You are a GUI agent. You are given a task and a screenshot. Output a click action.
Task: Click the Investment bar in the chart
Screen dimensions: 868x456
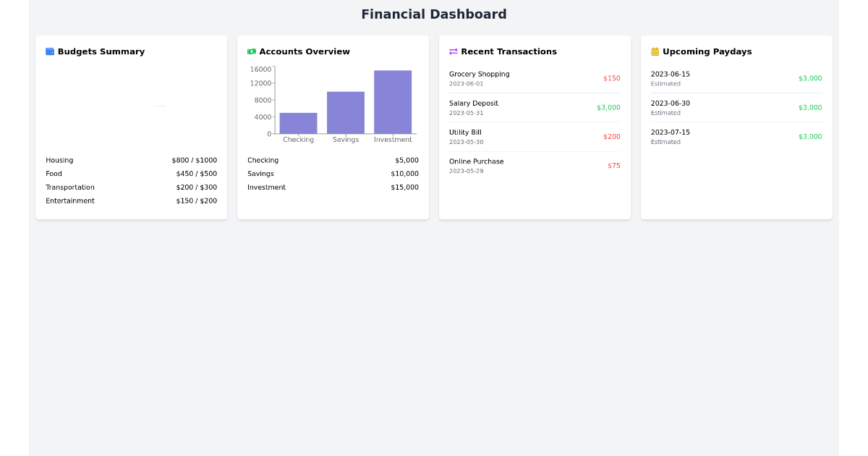pyautogui.click(x=393, y=101)
